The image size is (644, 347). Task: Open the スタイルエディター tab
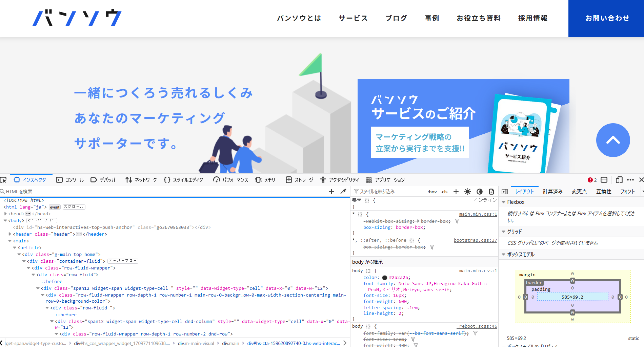tap(185, 180)
